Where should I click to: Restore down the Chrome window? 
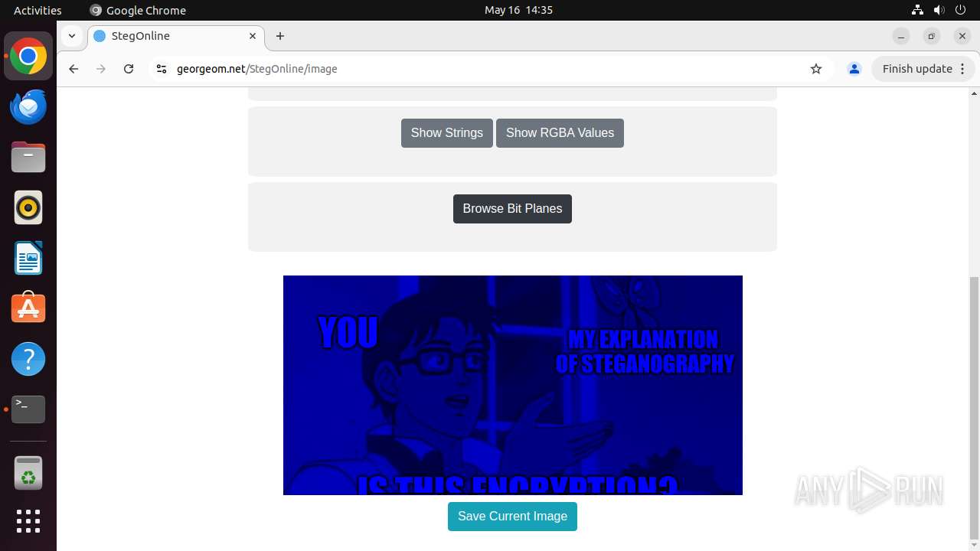click(932, 36)
